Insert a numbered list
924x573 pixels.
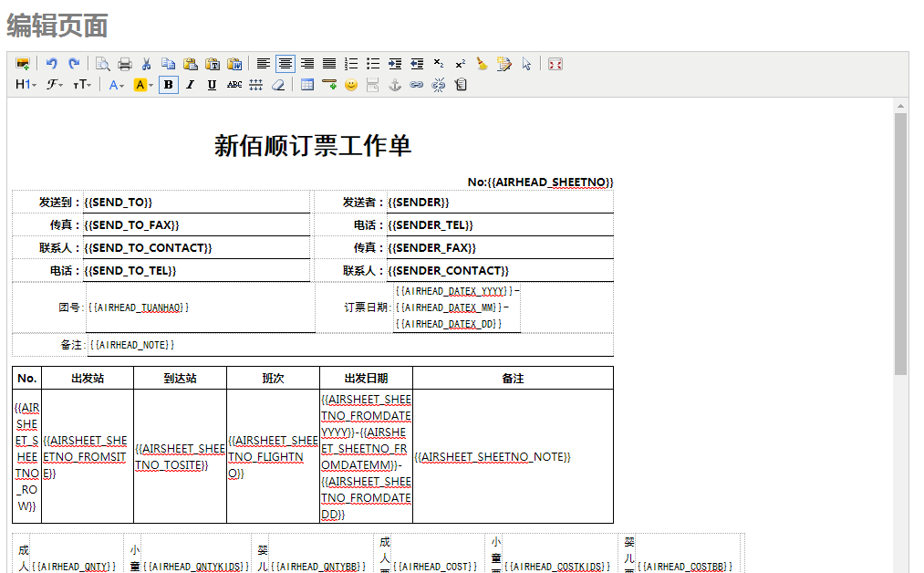(351, 64)
